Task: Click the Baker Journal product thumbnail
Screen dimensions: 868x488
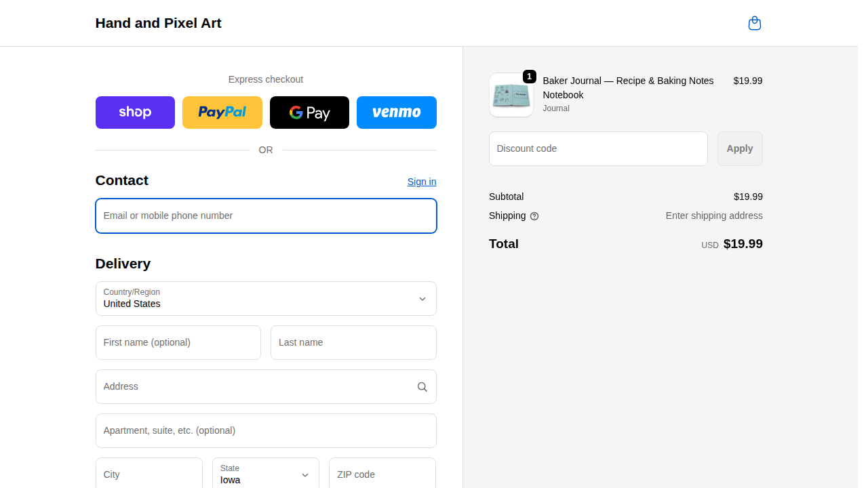Action: tap(511, 95)
